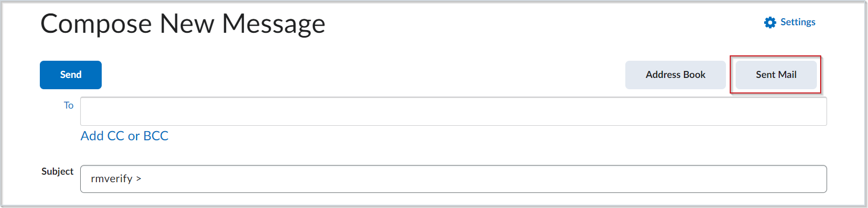Click the Settings gear icon

[x=770, y=22]
